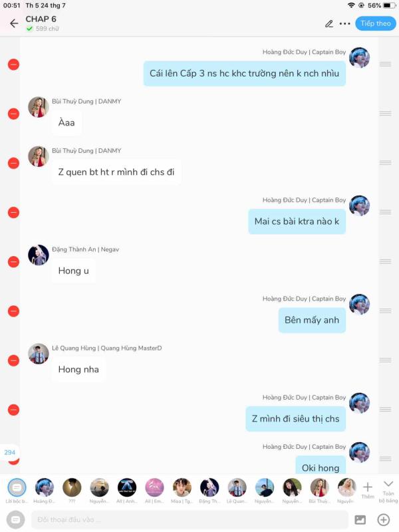Remove the 'Àaa' message with red minus

click(x=13, y=114)
